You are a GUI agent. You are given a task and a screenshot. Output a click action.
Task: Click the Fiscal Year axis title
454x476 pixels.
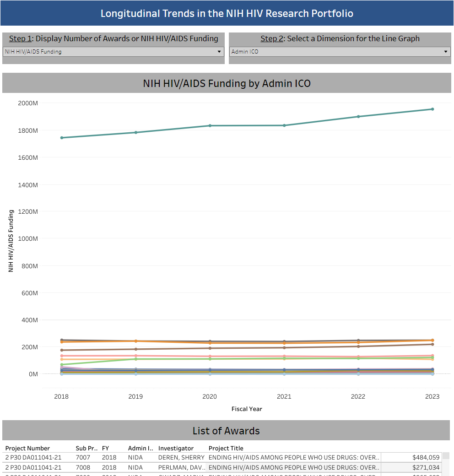click(247, 409)
